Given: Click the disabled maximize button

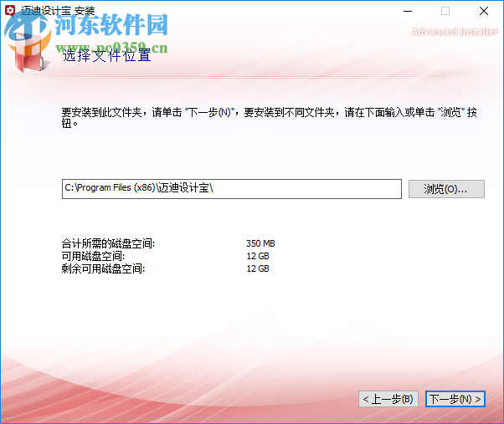Looking at the screenshot, I should 445,11.
